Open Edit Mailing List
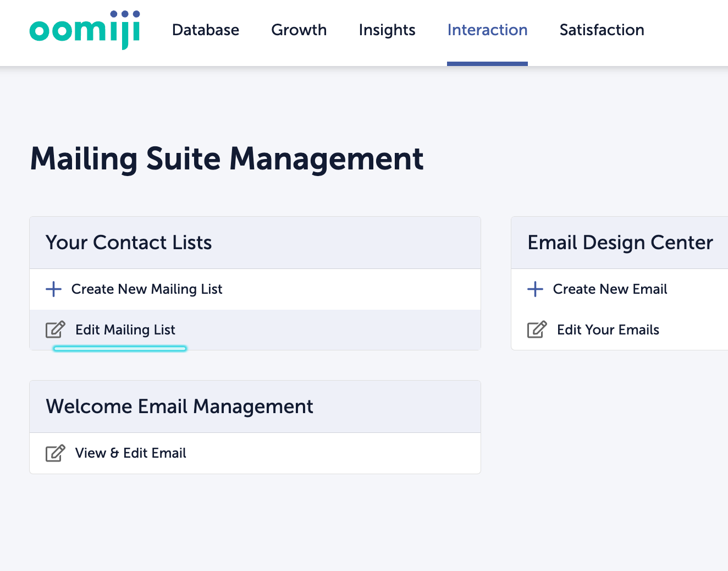Viewport: 728px width, 571px height. coord(125,330)
